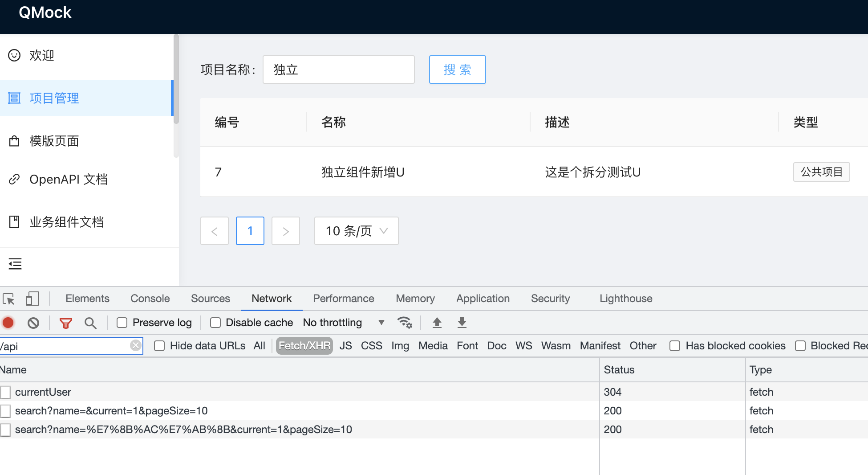The height and width of the screenshot is (475, 868).
Task: Toggle the network filter funnel
Action: (66, 323)
